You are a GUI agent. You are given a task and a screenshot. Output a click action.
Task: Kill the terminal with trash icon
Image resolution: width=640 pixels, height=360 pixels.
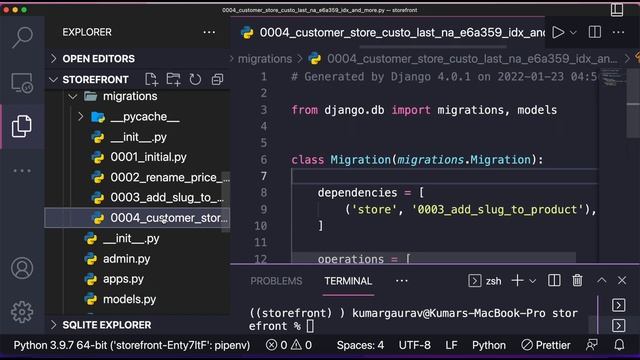(x=577, y=281)
